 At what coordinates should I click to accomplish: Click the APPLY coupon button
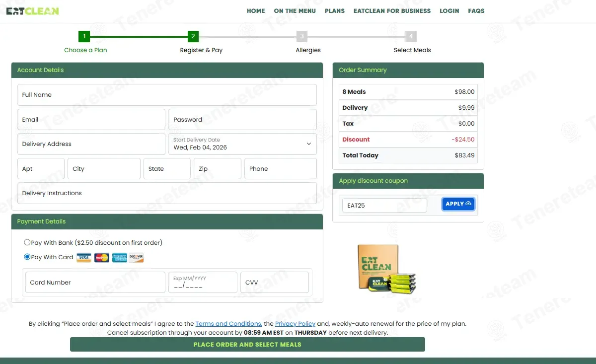(x=458, y=204)
